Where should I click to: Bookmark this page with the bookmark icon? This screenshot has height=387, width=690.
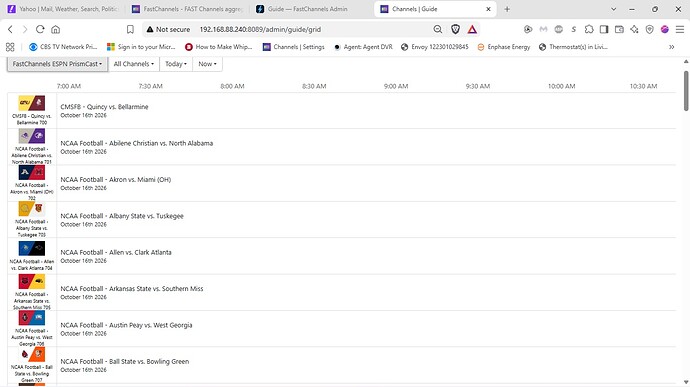(130, 29)
